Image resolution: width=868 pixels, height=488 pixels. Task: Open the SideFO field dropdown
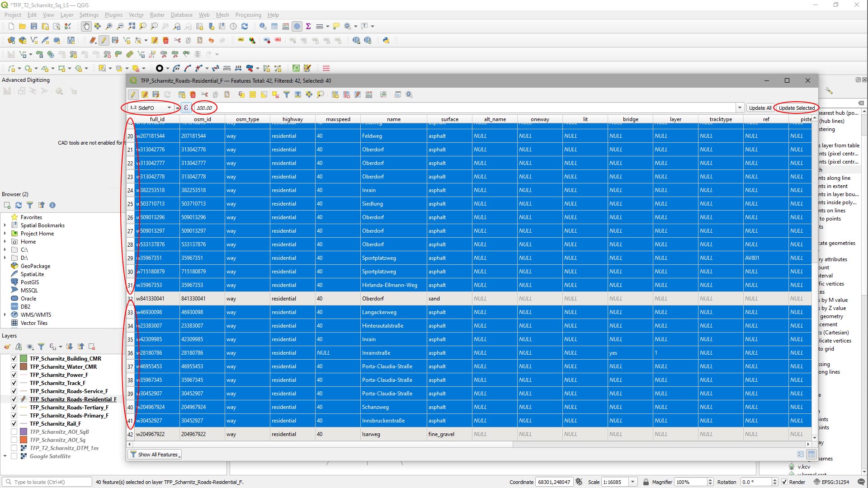tap(151, 108)
